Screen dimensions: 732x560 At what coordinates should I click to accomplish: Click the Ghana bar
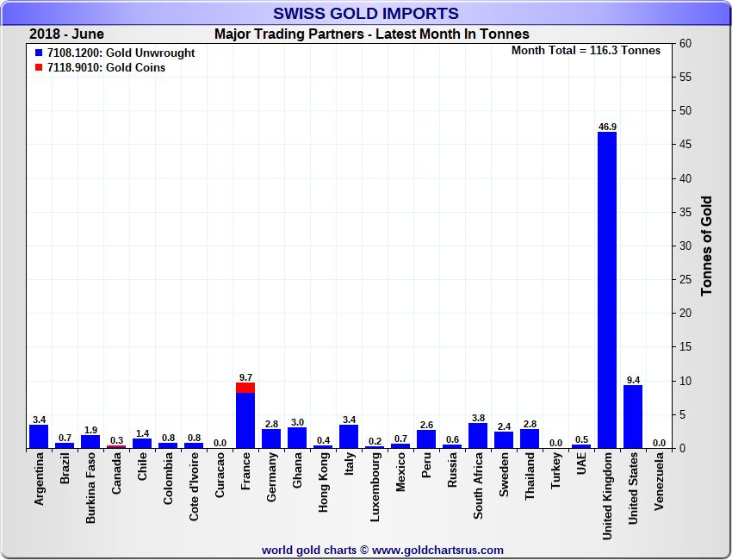tap(297, 438)
